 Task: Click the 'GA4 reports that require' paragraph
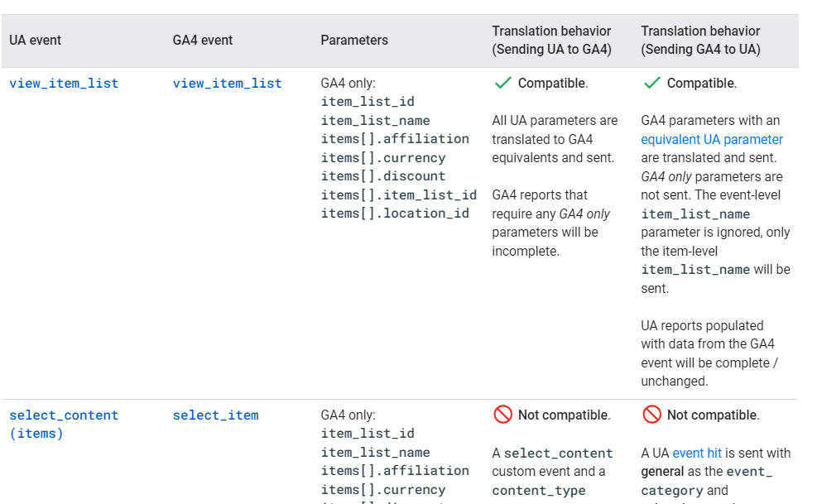pyautogui.click(x=551, y=223)
